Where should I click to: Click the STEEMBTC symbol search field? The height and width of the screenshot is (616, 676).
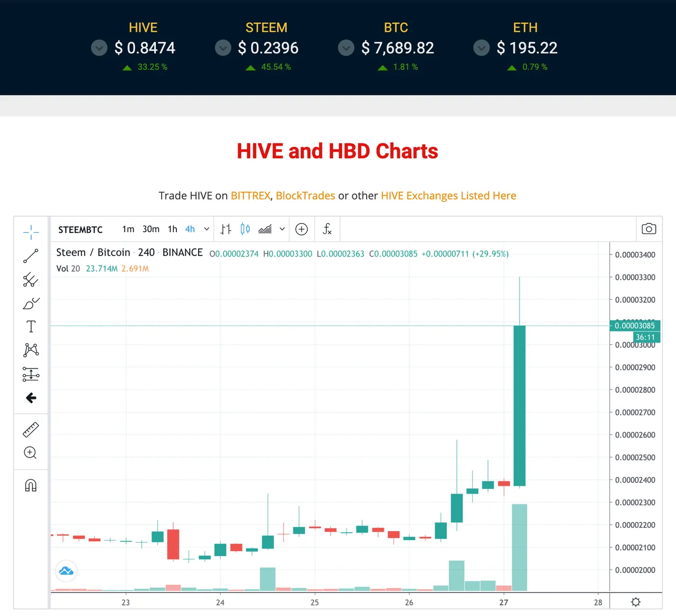point(81,230)
